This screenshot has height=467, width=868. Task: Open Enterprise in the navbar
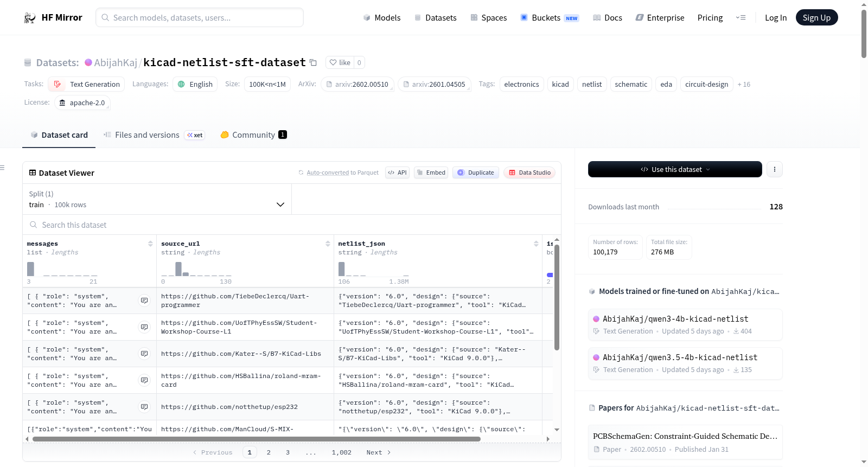coord(660,18)
